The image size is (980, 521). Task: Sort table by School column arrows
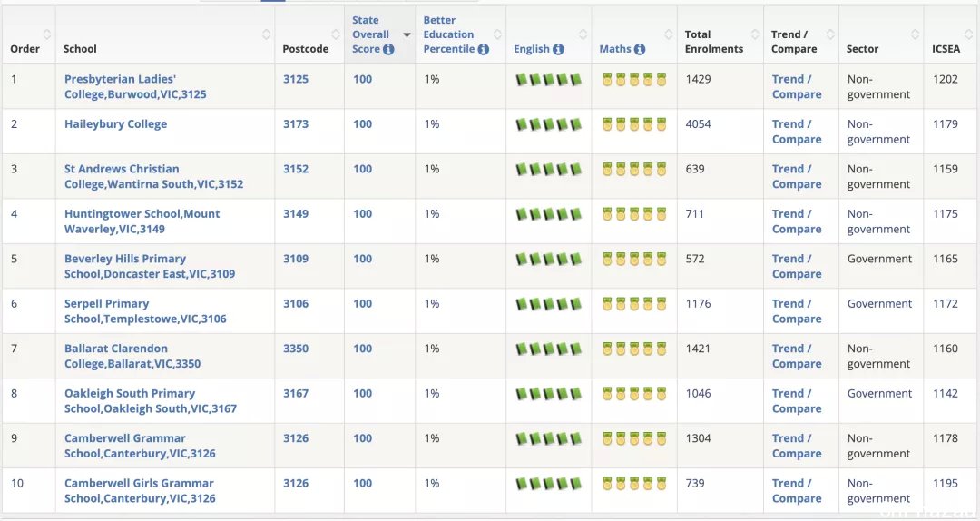(x=266, y=34)
